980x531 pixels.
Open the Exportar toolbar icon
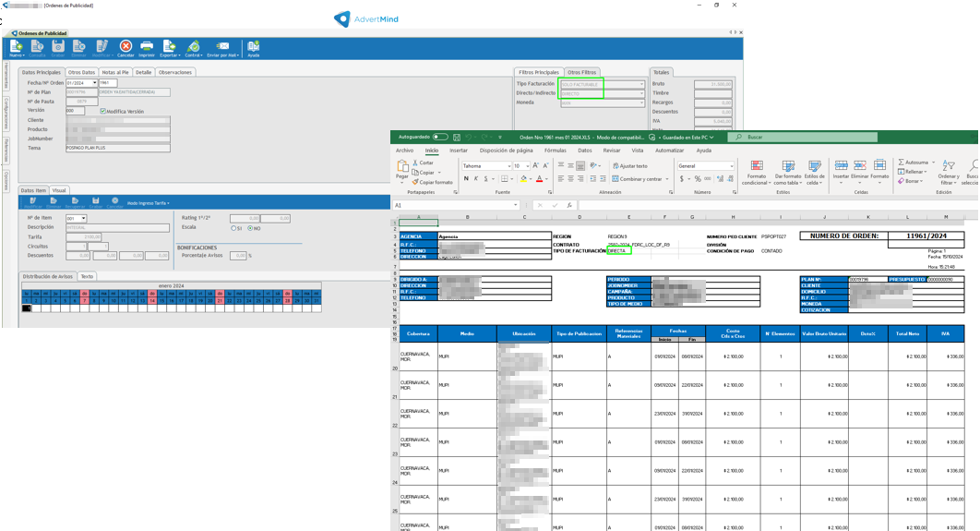point(169,47)
